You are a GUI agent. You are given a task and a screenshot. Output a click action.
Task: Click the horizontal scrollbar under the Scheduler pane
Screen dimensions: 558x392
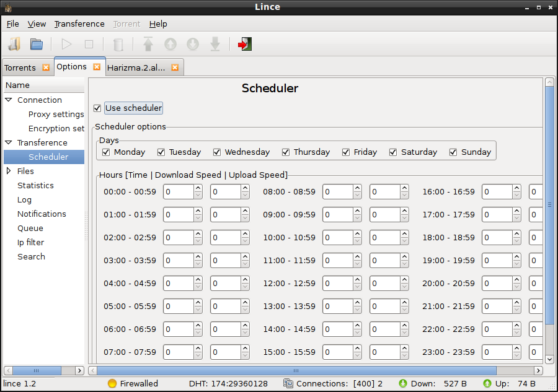296,371
